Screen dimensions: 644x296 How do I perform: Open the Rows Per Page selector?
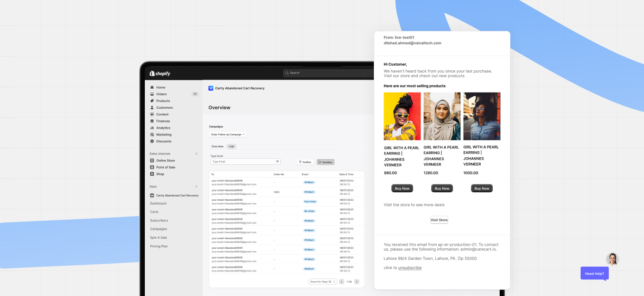(x=322, y=282)
